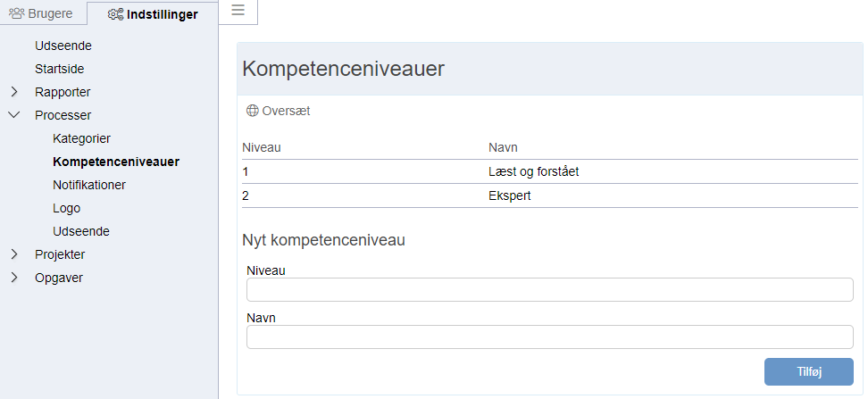Expand the Projekter tree node
The height and width of the screenshot is (399, 868).
[x=15, y=254]
